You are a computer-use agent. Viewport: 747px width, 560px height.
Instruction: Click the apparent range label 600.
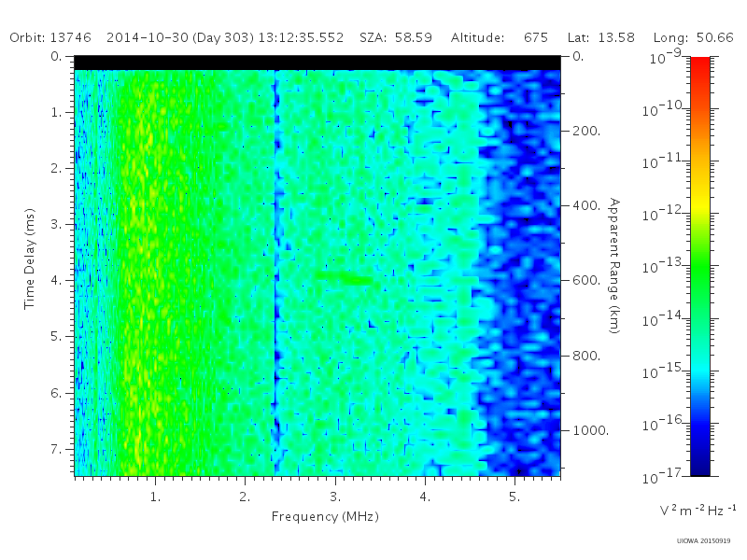pos(586,281)
